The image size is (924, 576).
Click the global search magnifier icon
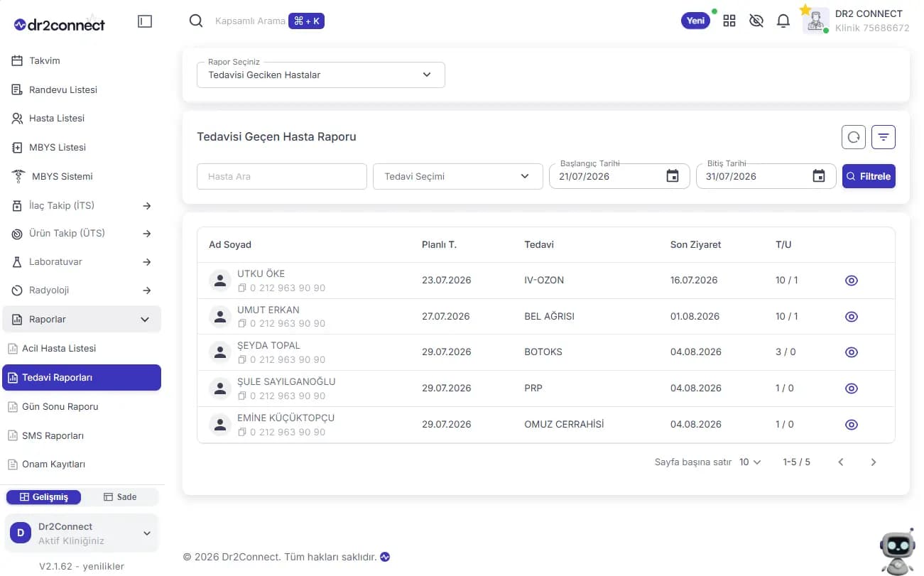click(x=196, y=21)
